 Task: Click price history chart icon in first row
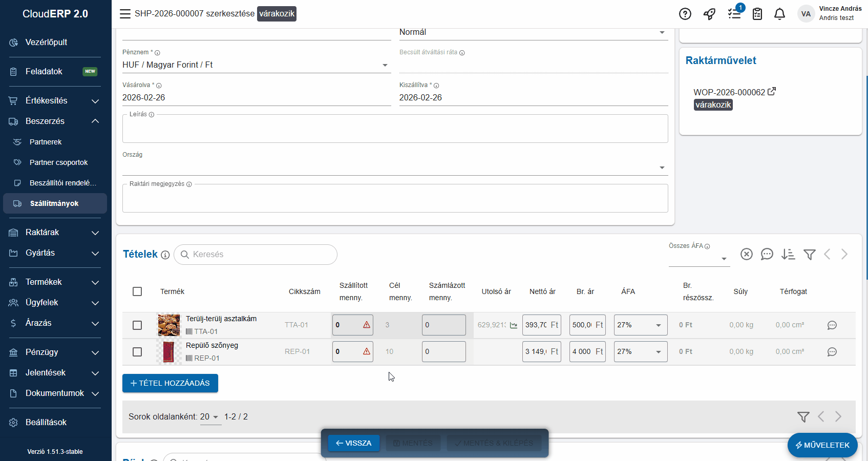click(514, 325)
